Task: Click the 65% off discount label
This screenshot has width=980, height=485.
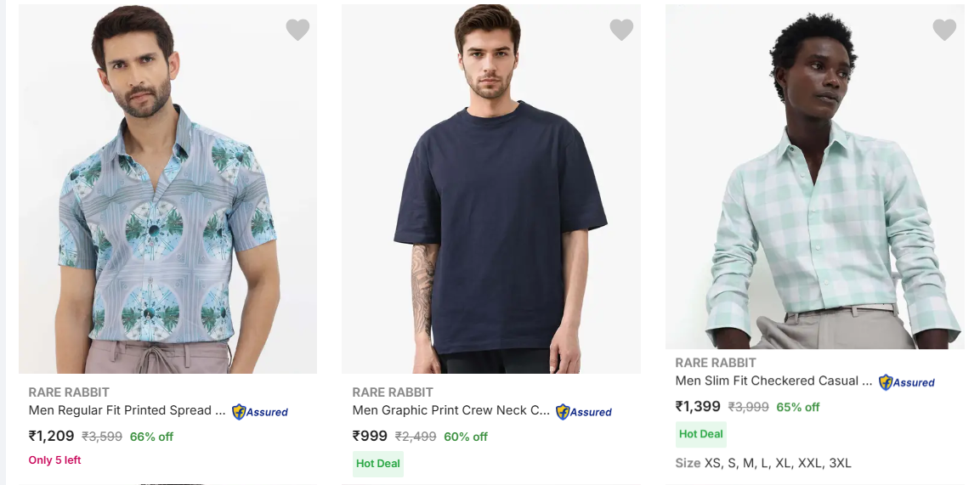Action: point(797,407)
